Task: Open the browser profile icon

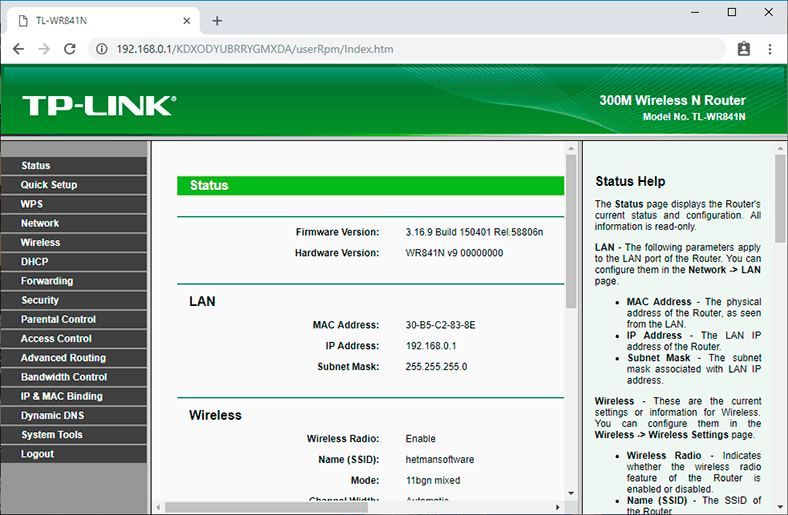Action: (x=744, y=49)
